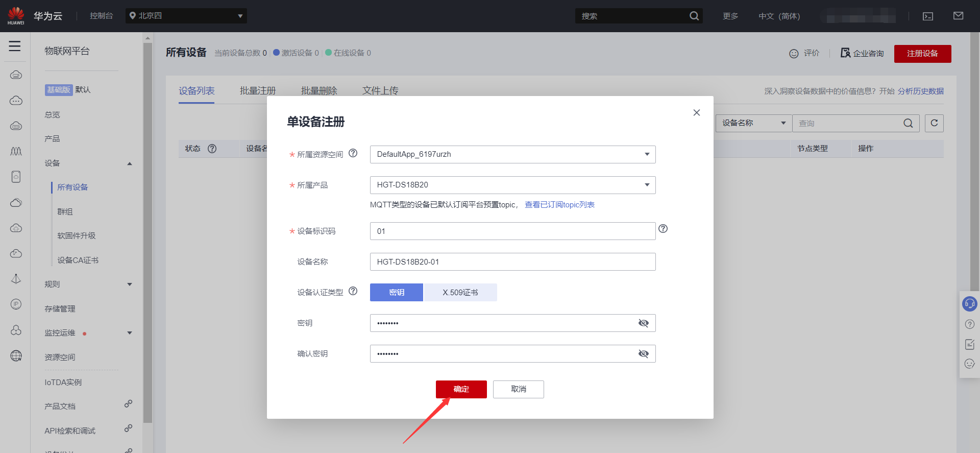Image resolution: width=980 pixels, height=453 pixels.
Task: Open the 产品文档 external link
Action: coord(60,406)
